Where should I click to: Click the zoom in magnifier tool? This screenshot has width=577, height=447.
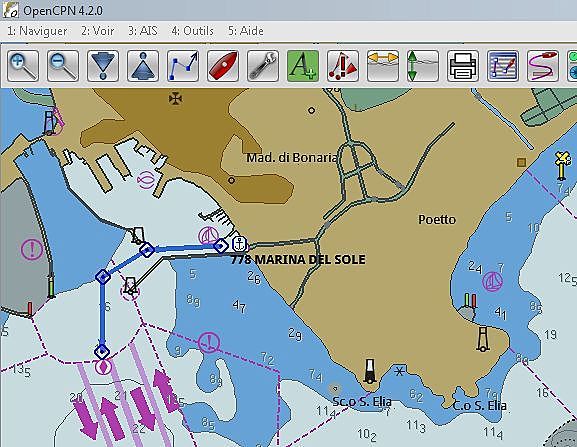click(23, 66)
